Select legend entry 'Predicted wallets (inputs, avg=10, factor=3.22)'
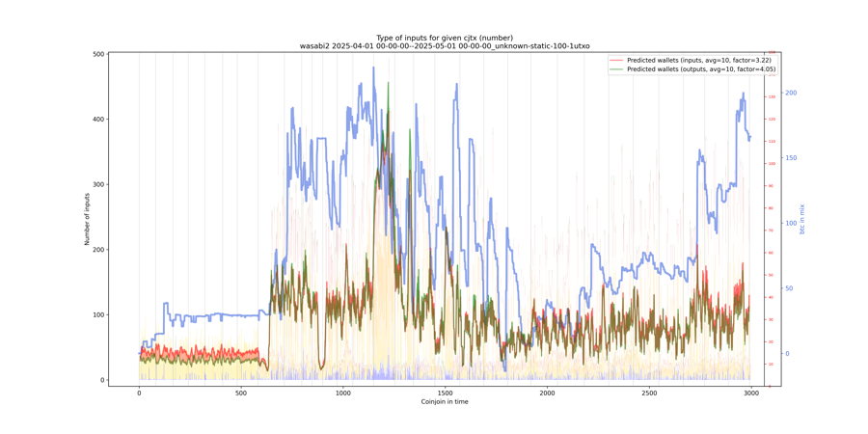This screenshot has height=434, width=868. [700, 60]
